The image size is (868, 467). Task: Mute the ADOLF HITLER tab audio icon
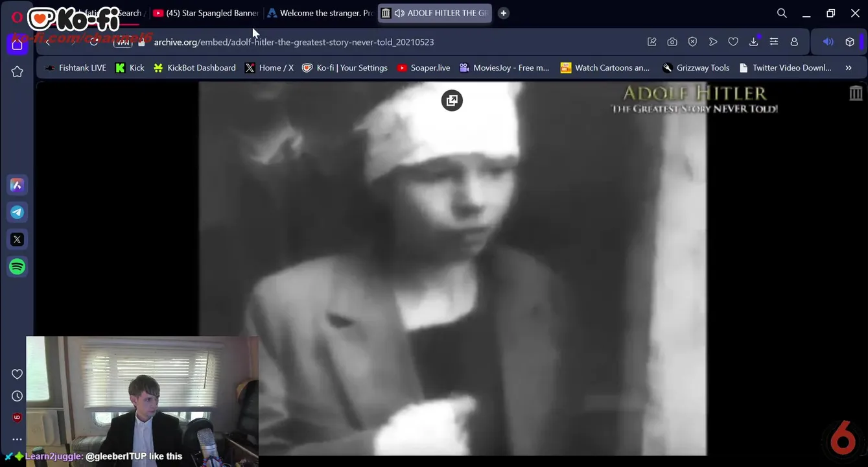tap(399, 13)
